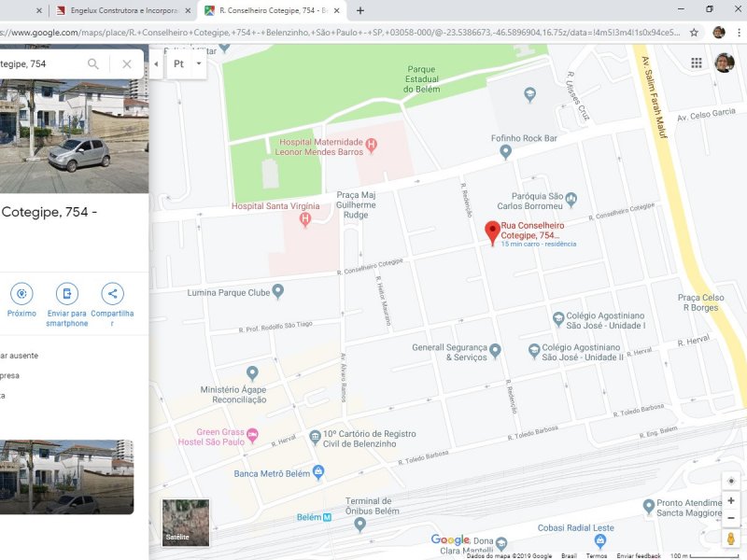Click the Próximo nearby icon
Image resolution: width=747 pixels, height=560 pixels.
21,294
